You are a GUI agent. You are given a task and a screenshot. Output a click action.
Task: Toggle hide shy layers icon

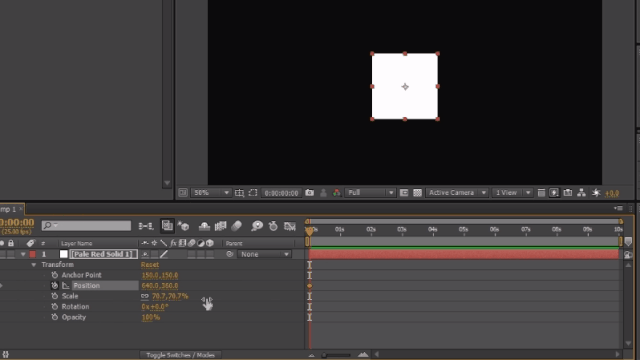(204, 226)
